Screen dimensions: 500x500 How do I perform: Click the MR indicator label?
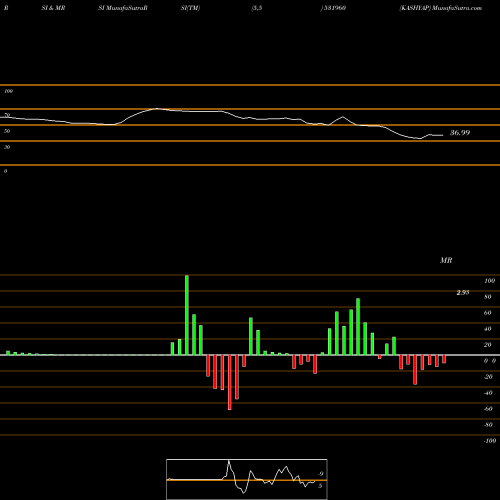point(446,260)
